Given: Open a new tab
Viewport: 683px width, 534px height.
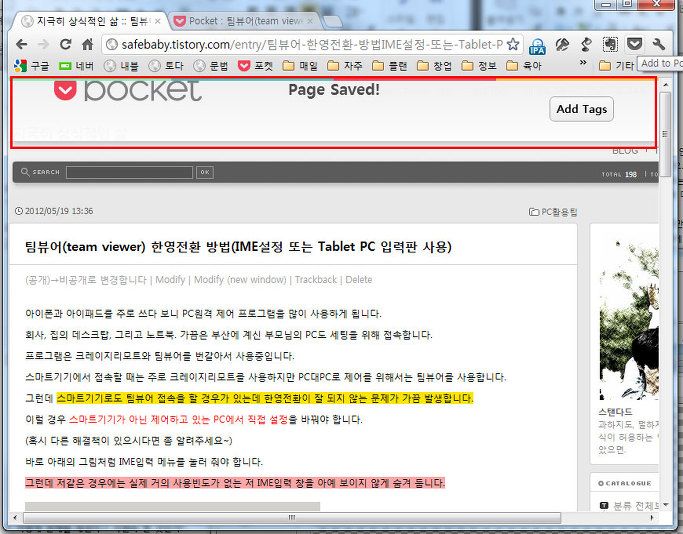Looking at the screenshot, I should [x=332, y=22].
